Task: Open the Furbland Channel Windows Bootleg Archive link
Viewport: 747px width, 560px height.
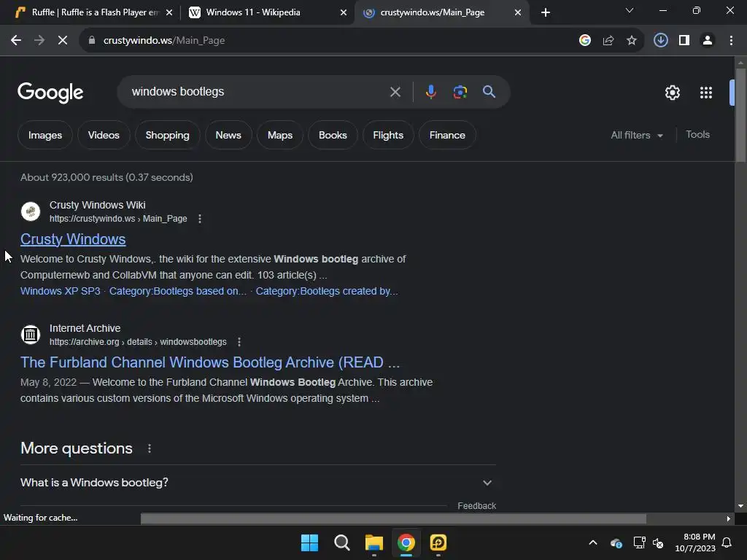Action: point(210,362)
